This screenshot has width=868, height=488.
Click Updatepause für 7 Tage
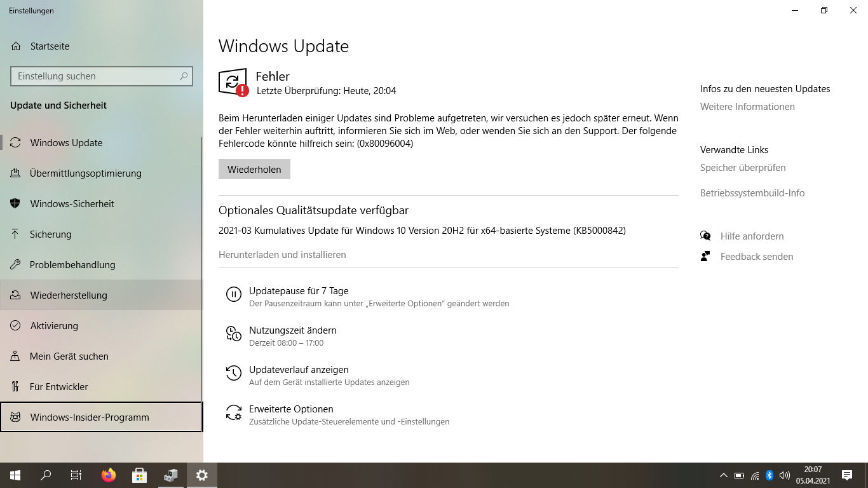(x=299, y=291)
